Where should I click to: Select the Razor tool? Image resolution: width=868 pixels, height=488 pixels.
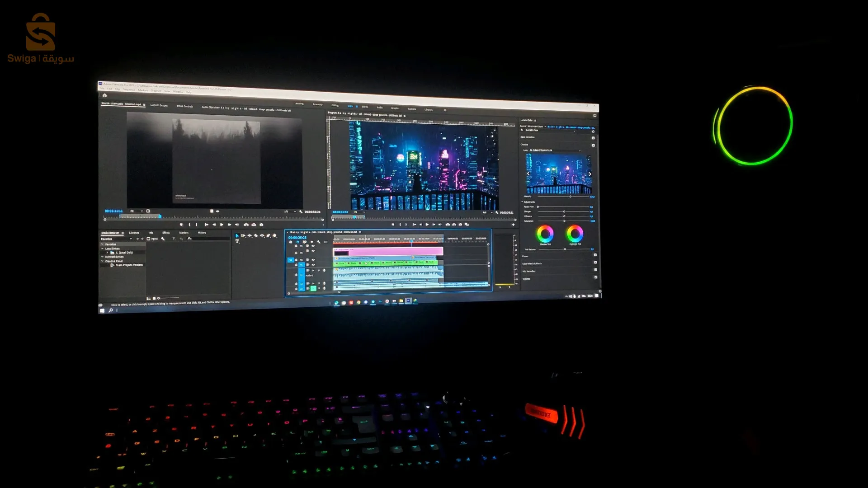pyautogui.click(x=256, y=235)
